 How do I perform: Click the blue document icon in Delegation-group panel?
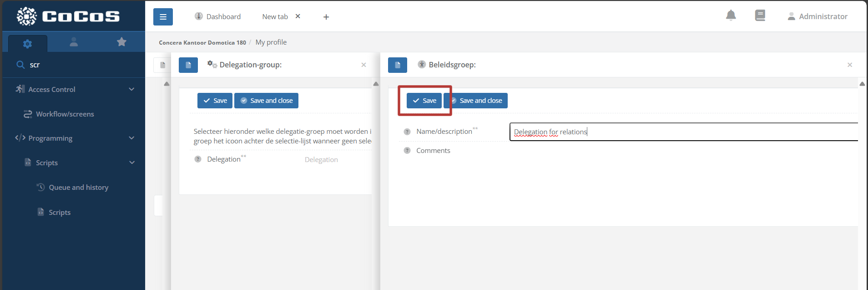point(188,65)
